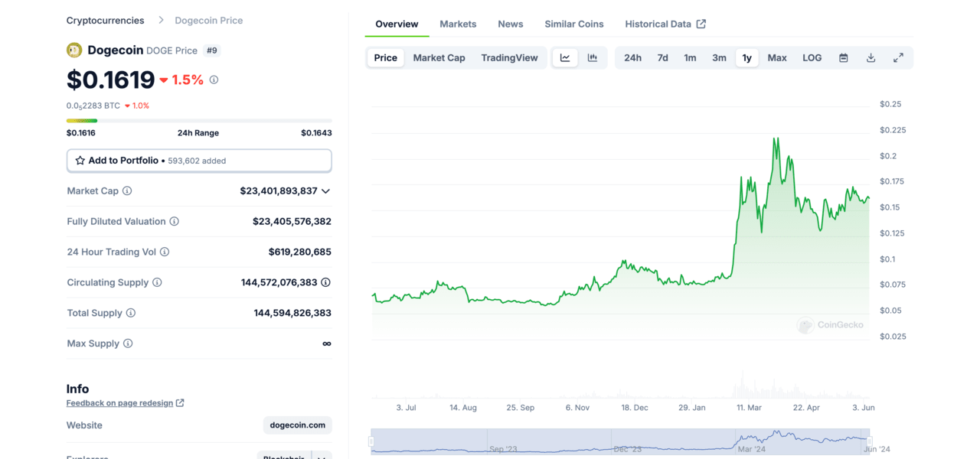Image resolution: width=980 pixels, height=459 pixels.
Task: Click the left handle of range slider
Action: [x=371, y=441]
